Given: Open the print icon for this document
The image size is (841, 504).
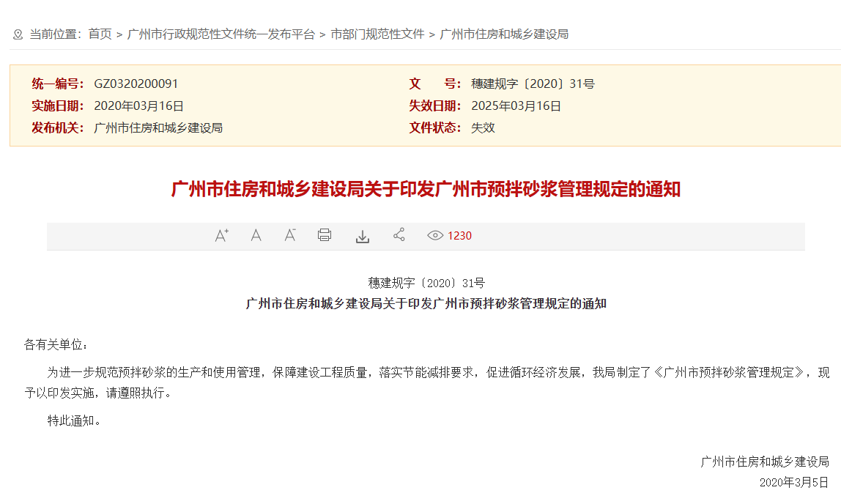Looking at the screenshot, I should point(325,235).
